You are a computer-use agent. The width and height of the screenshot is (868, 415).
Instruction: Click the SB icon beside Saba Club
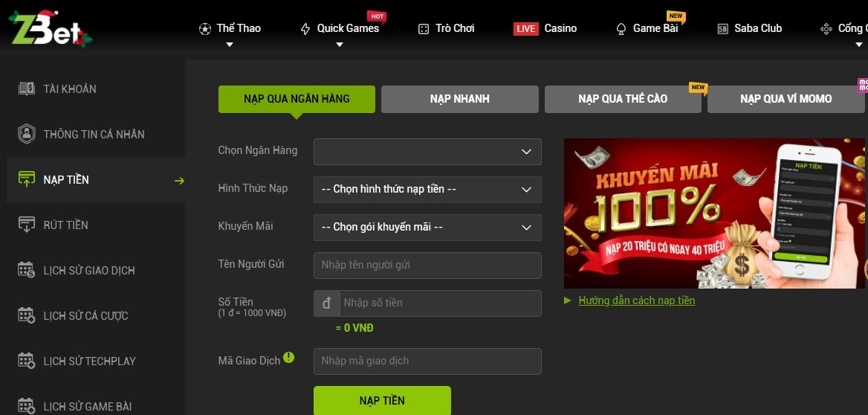722,29
